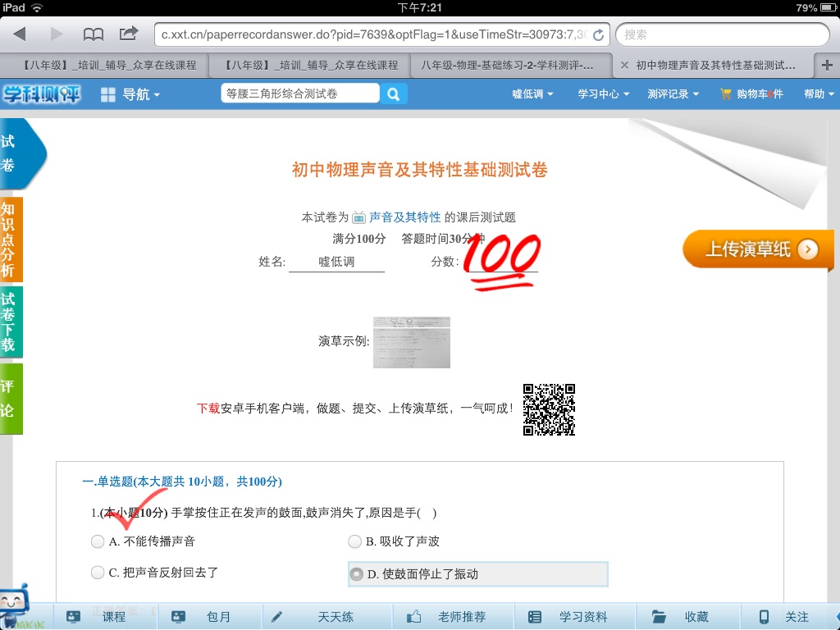Click the section heading 一.单选题

point(182,482)
